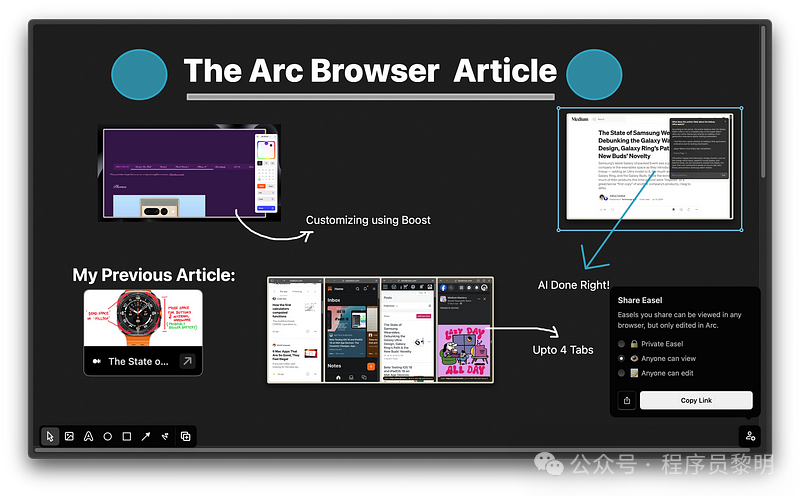Image resolution: width=800 pixels, height=496 pixels.
Task: Select the arrow drawing tool
Action: coord(146,436)
